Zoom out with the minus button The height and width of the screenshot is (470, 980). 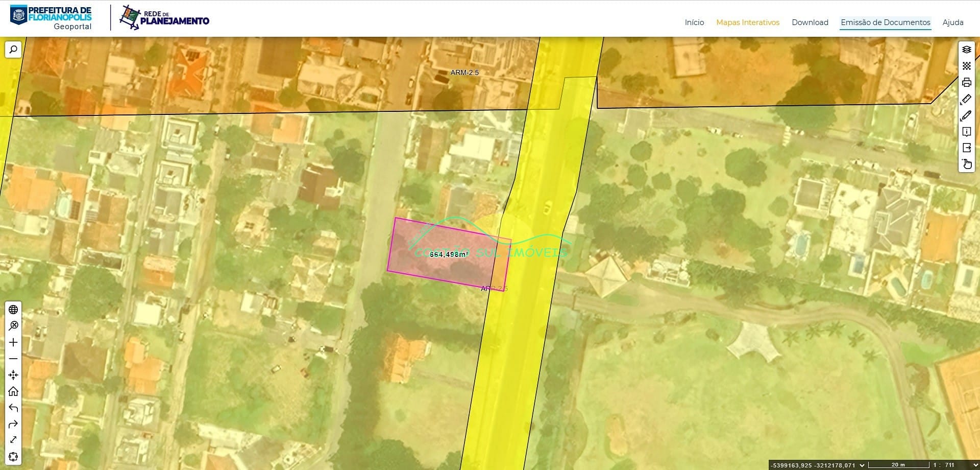13,359
